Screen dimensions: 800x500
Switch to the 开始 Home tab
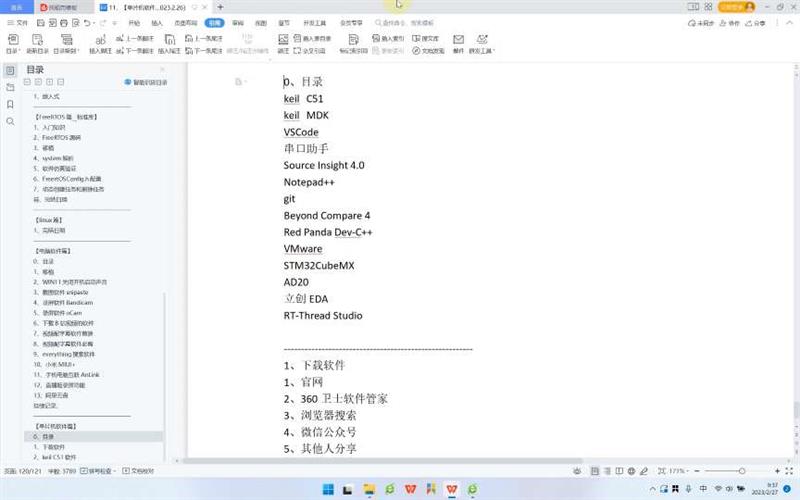pos(134,23)
